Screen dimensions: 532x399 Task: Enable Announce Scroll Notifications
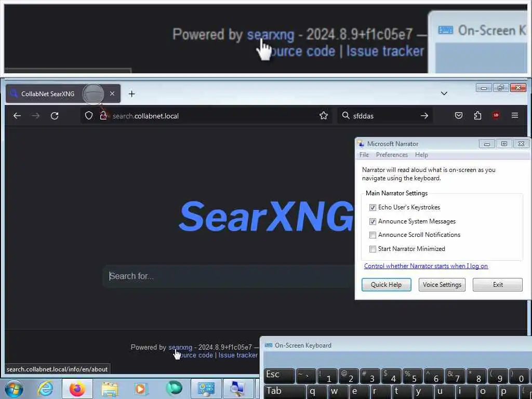pos(373,235)
